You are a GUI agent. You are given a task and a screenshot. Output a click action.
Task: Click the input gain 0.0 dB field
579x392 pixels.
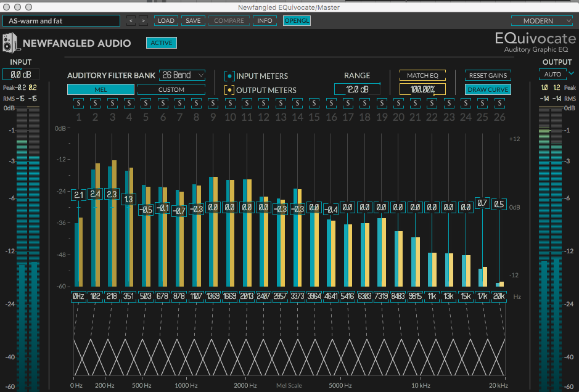click(21, 75)
